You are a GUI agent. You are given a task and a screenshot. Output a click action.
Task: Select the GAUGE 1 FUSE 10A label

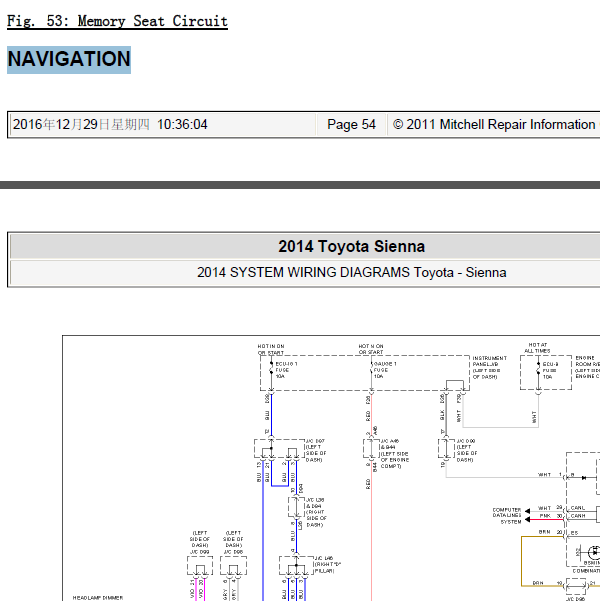(385, 370)
